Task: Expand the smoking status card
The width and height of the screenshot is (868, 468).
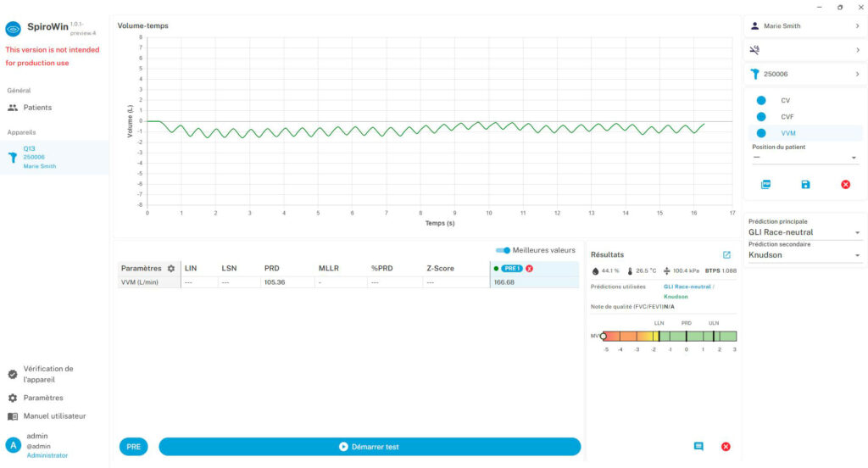Action: (805, 50)
